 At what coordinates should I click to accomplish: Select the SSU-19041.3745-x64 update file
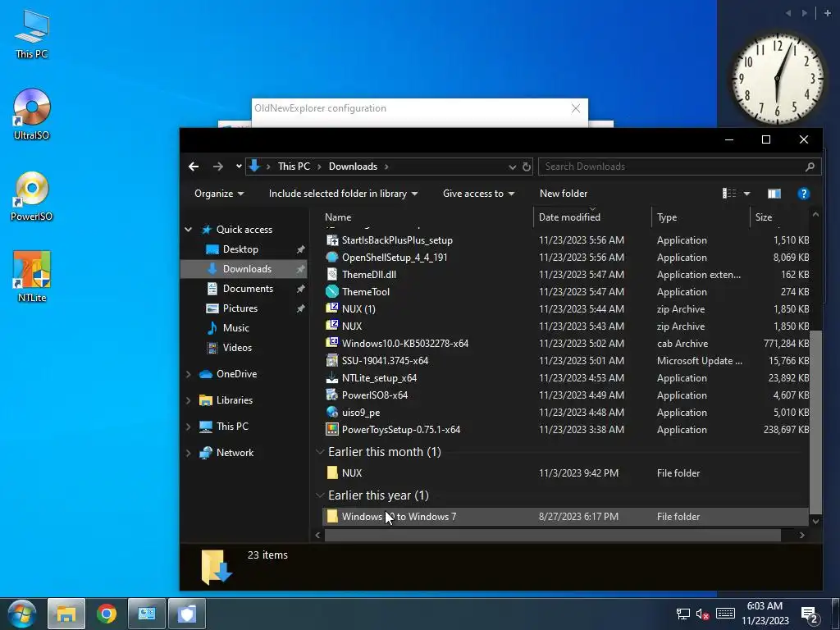[x=385, y=361]
